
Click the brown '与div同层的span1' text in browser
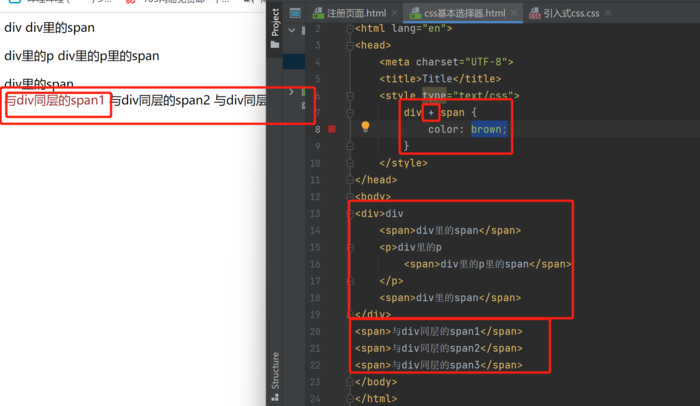pos(54,100)
